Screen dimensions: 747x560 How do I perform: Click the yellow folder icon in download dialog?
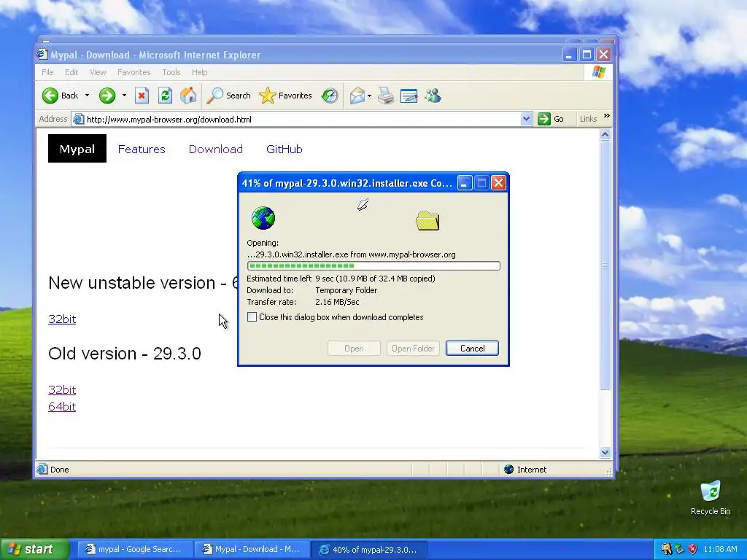tap(427, 220)
